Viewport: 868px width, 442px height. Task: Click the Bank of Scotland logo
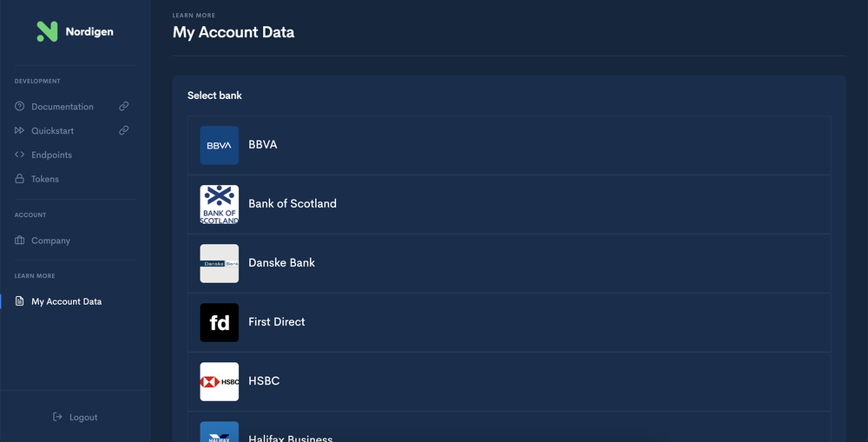click(220, 204)
